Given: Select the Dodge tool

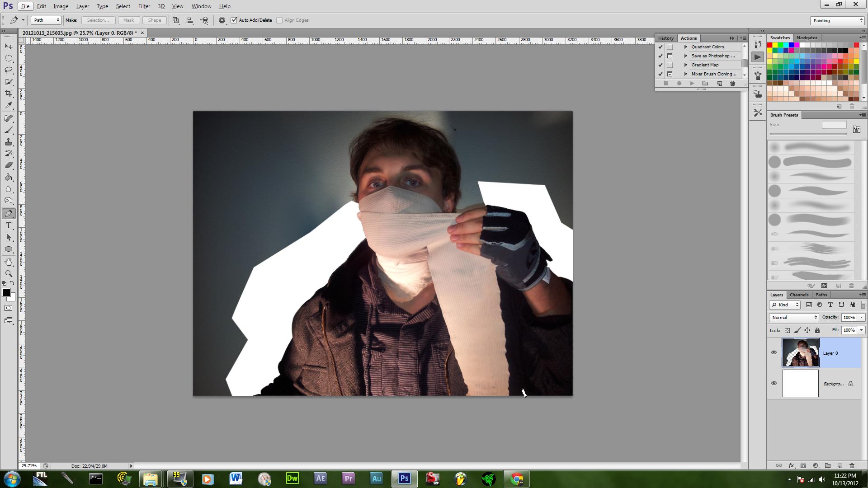Looking at the screenshot, I should (9, 201).
